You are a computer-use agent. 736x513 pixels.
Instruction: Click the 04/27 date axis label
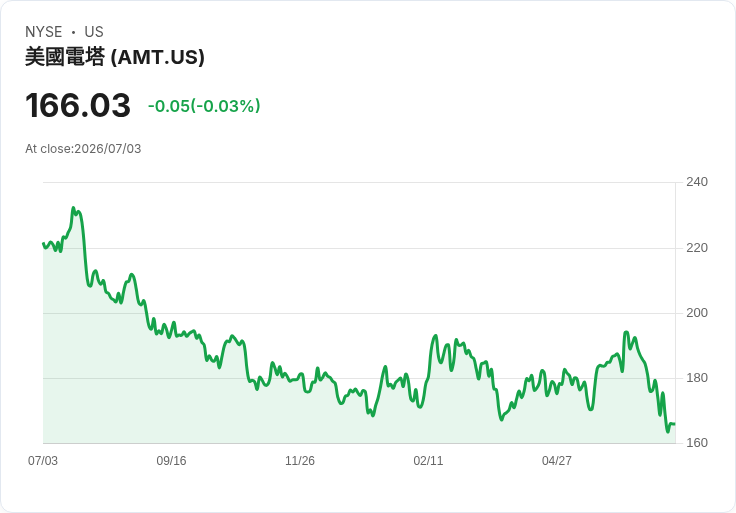pos(557,460)
